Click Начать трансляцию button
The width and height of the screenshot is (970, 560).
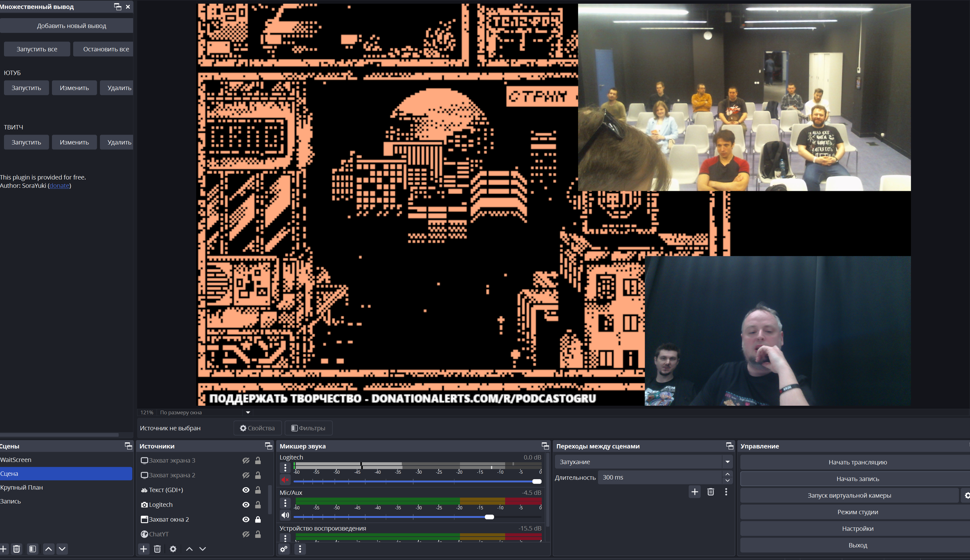click(x=857, y=462)
